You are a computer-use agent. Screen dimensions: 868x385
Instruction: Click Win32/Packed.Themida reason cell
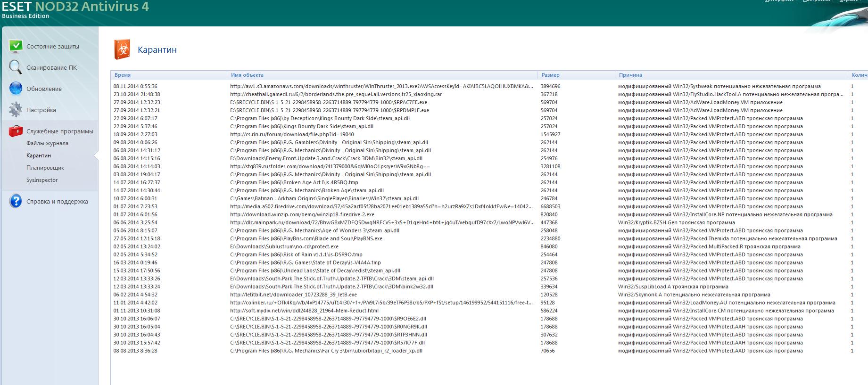pos(727,239)
